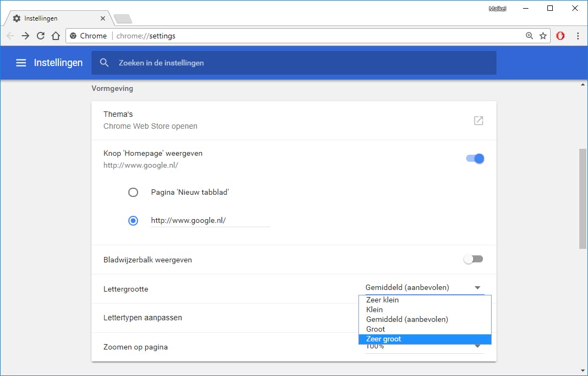The image size is (588, 376).
Task: Select 'Groot' option in the list
Action: [375, 329]
